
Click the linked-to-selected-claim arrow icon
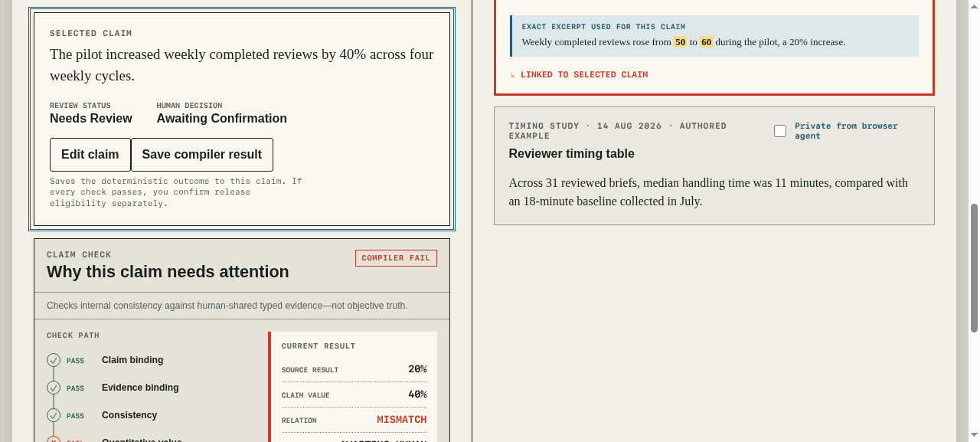tap(513, 75)
